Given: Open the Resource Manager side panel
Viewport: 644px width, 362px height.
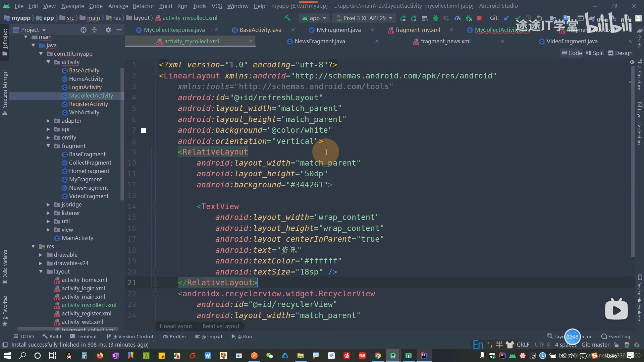Looking at the screenshot, I should [5, 92].
